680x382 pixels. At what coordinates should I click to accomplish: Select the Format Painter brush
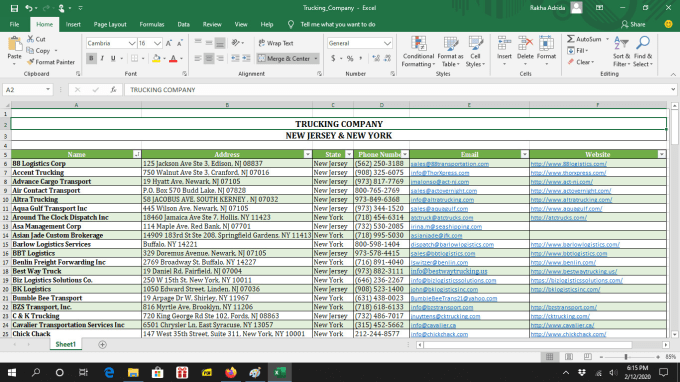pyautogui.click(x=30, y=62)
